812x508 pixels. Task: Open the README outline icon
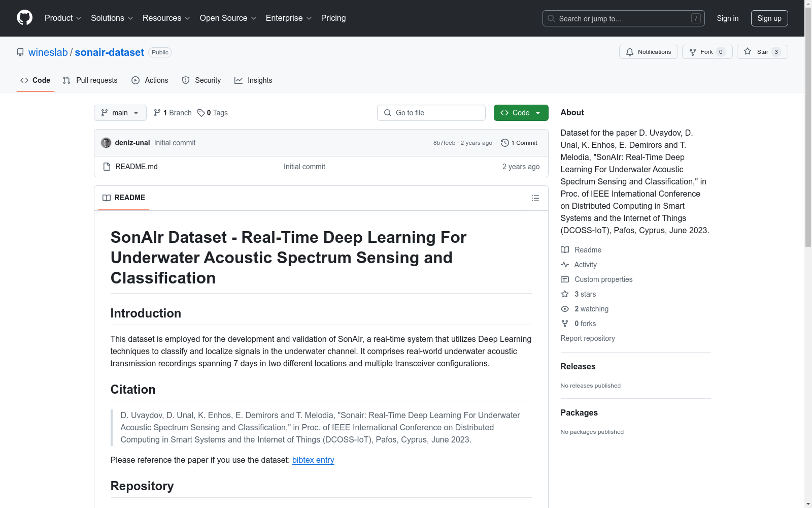pos(535,198)
